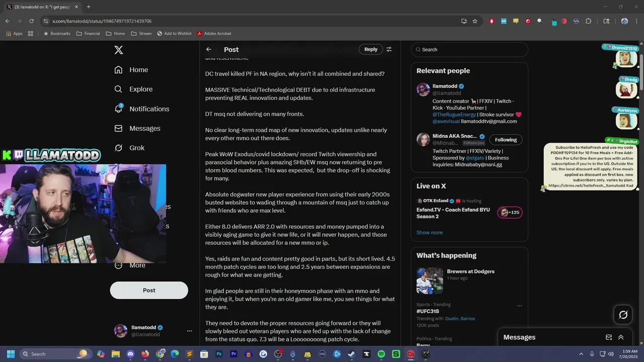Click the Barrios trending link
The height and width of the screenshot is (362, 644).
click(467, 318)
